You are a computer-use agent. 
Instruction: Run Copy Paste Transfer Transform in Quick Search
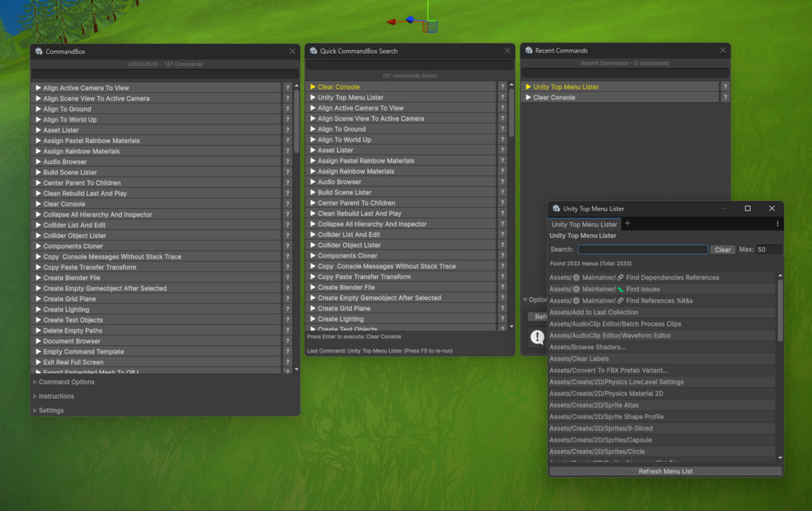401,277
